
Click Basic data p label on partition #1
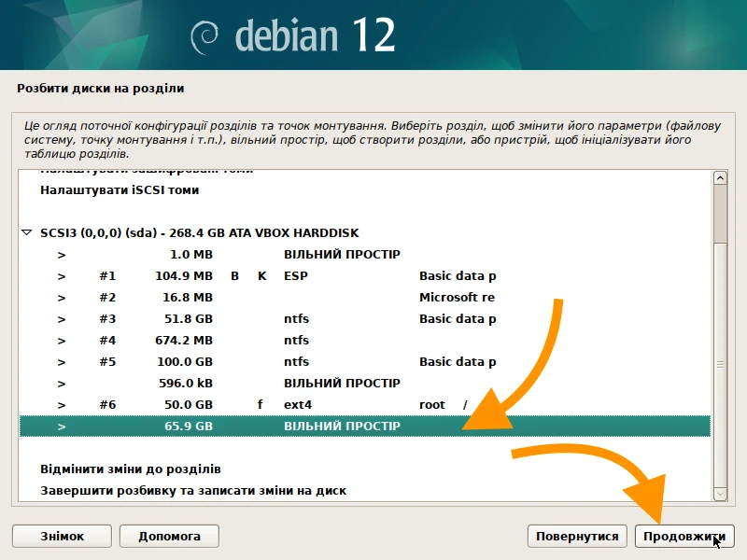pos(458,276)
